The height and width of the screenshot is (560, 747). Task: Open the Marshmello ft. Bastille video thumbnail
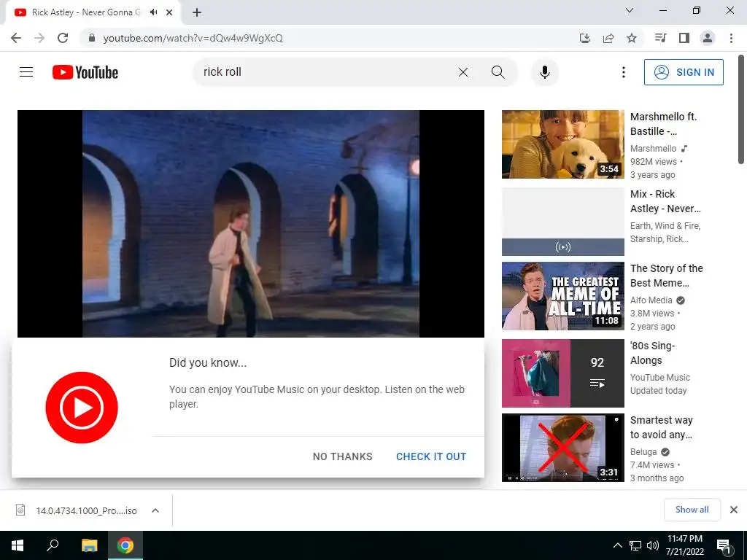click(x=562, y=144)
